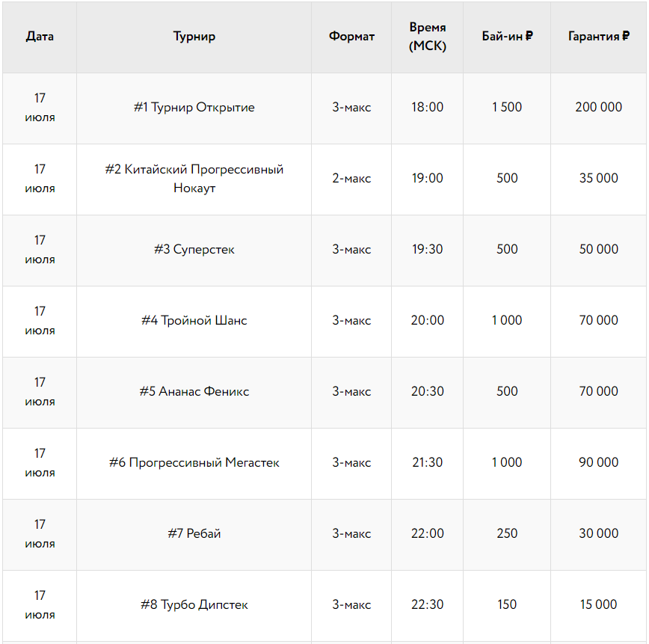Image resolution: width=649 pixels, height=644 pixels.
Task: Click the #7 Ребай tournament name
Action: point(194,534)
